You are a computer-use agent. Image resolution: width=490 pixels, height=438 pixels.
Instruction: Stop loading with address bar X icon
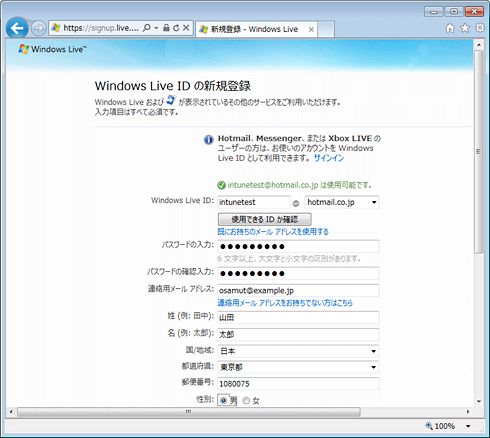coord(186,28)
